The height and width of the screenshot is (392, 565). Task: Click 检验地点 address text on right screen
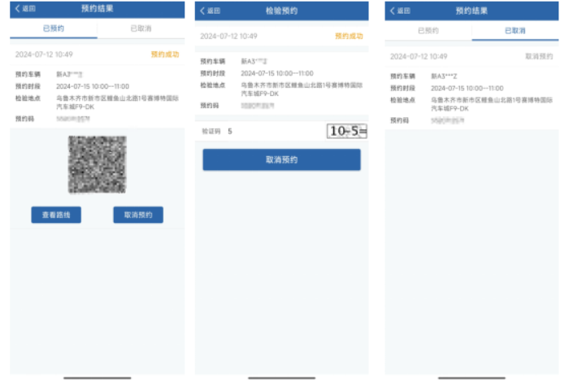point(492,104)
